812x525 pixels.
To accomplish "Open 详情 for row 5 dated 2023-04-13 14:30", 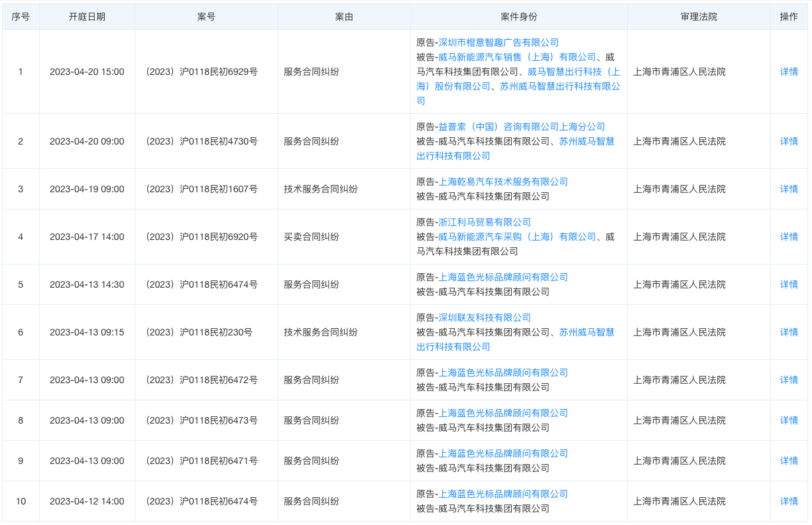I will 789,284.
